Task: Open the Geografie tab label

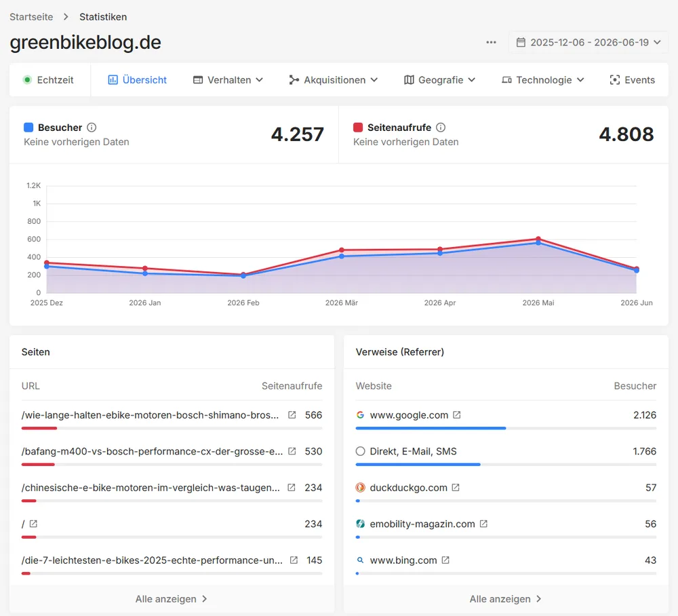Action: click(441, 80)
